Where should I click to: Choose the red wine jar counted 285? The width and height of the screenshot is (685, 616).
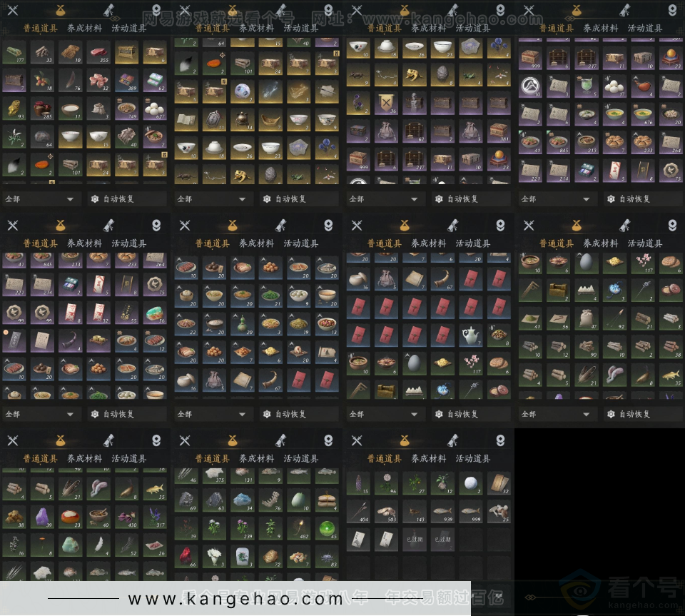click(x=42, y=110)
